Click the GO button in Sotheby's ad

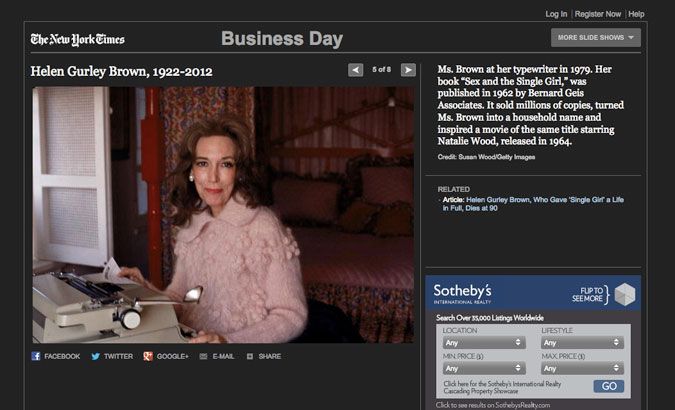(609, 386)
